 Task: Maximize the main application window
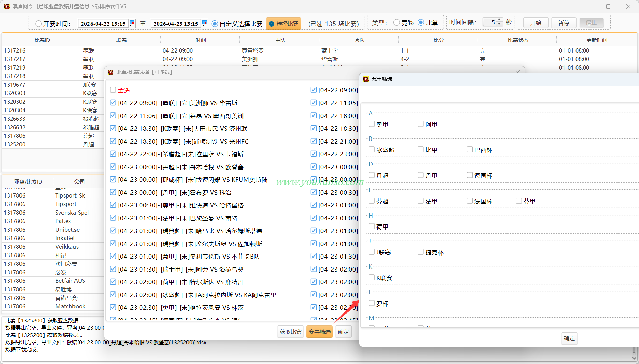pos(608,6)
